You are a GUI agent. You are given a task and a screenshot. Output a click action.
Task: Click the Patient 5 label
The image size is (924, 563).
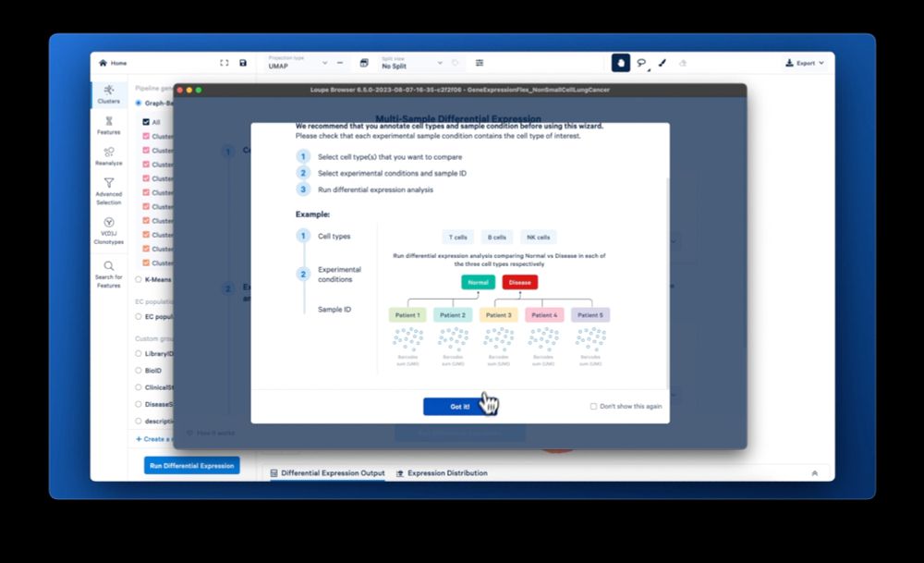tap(590, 315)
